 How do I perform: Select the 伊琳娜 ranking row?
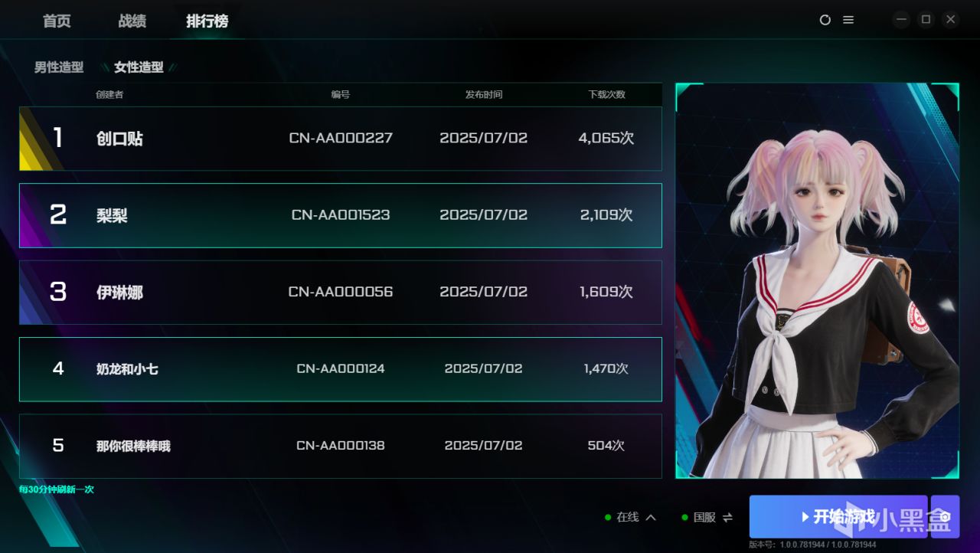click(x=341, y=292)
